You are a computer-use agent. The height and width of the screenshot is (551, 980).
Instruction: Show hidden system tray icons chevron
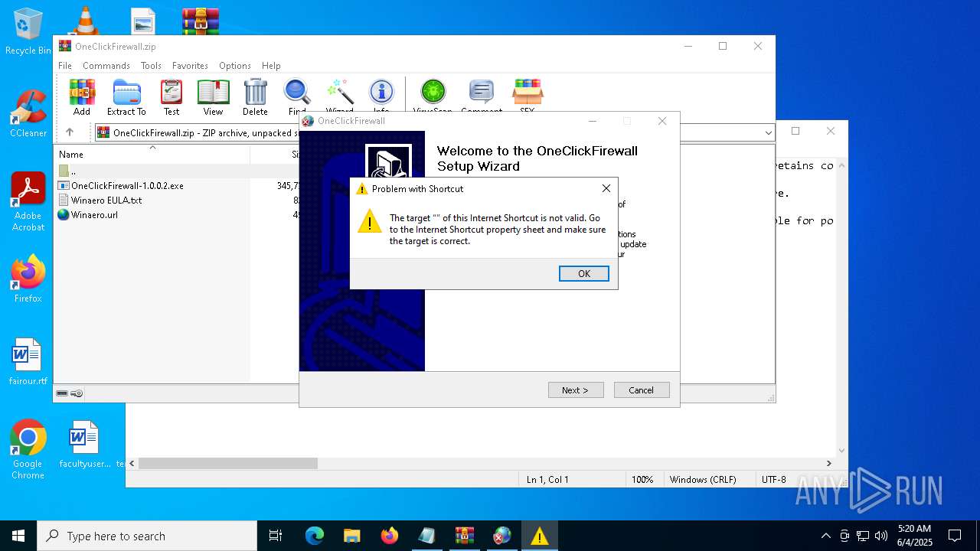(x=825, y=536)
